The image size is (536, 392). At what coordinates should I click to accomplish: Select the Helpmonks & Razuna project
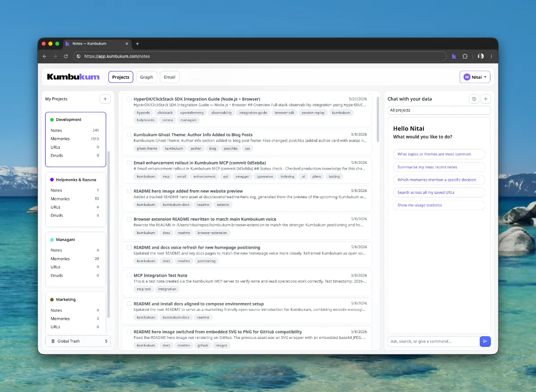(x=75, y=200)
